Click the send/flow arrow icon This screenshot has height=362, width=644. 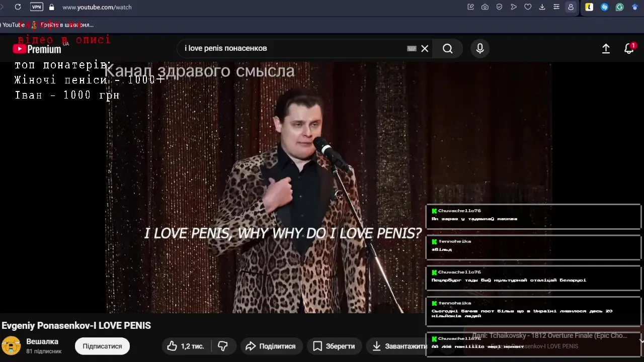[514, 7]
